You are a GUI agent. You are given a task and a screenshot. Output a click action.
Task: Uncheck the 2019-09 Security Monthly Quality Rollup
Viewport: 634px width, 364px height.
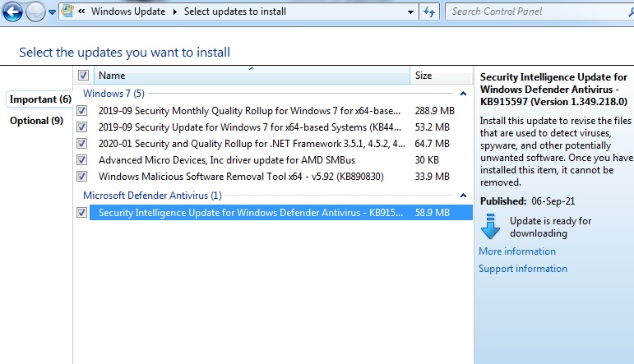(82, 111)
